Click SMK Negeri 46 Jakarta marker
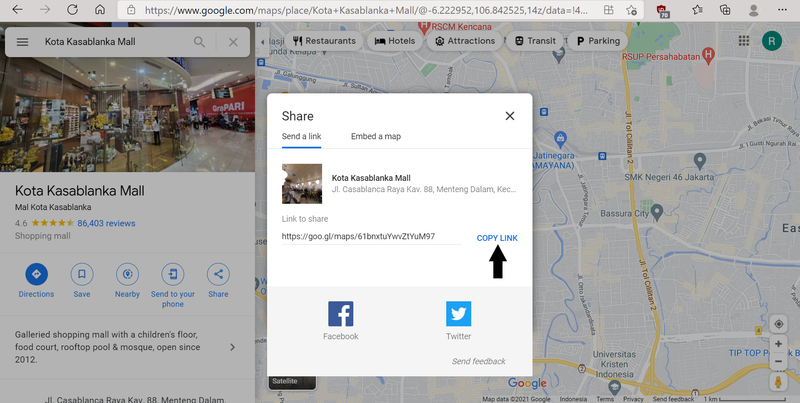The width and height of the screenshot is (800, 403). pos(700,161)
